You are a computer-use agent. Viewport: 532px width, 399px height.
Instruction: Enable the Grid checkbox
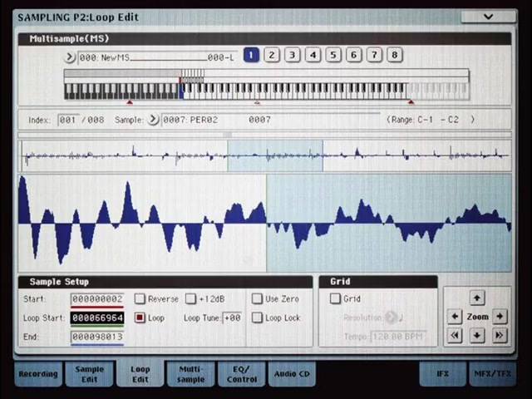[x=335, y=298]
